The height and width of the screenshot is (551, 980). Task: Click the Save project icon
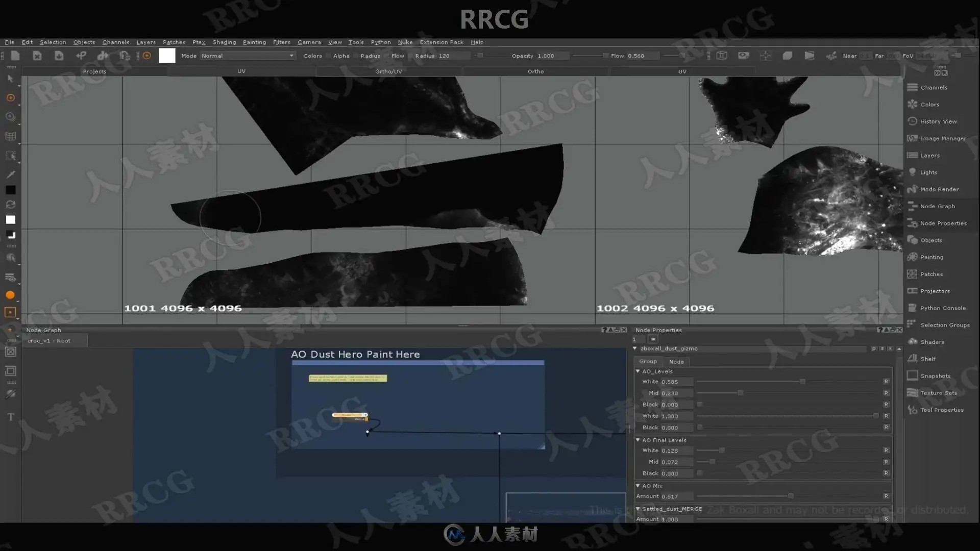[x=59, y=56]
